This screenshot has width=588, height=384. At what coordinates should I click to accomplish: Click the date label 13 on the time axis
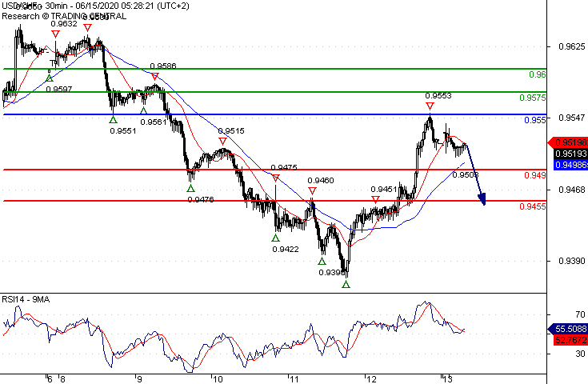click(x=448, y=379)
